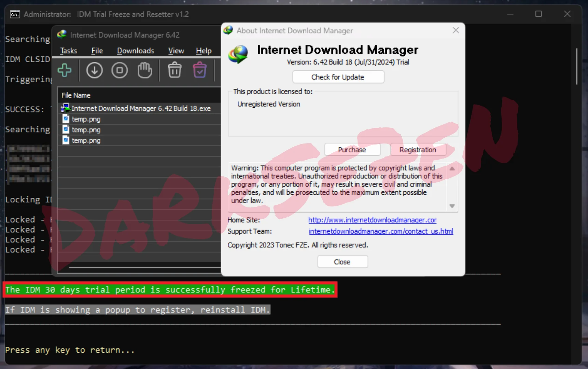Click the Resume download arrow icon
The width and height of the screenshot is (588, 369).
pyautogui.click(x=95, y=70)
